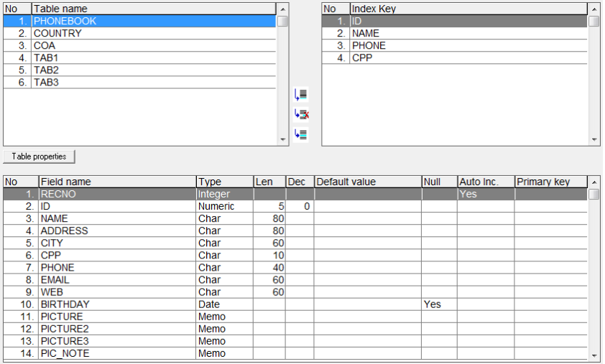Click up arrow of fields grid scrollbar
The width and height of the screenshot is (605, 364).
pyautogui.click(x=594, y=182)
